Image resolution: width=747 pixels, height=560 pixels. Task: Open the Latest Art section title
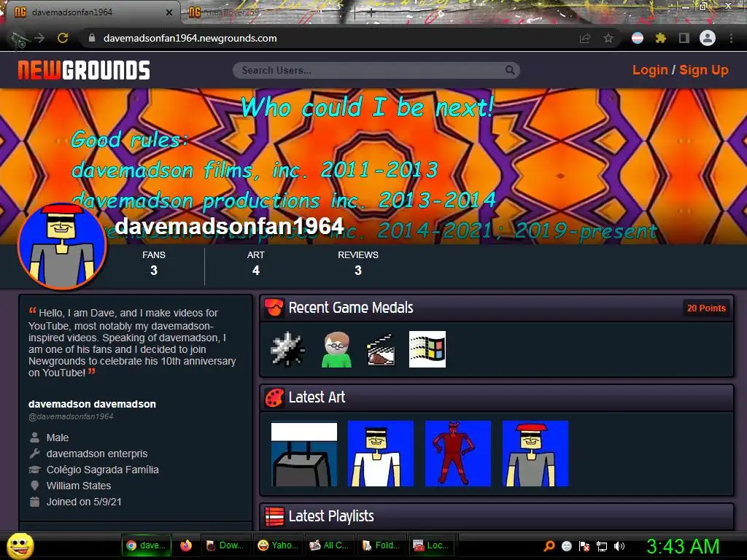pyautogui.click(x=317, y=397)
